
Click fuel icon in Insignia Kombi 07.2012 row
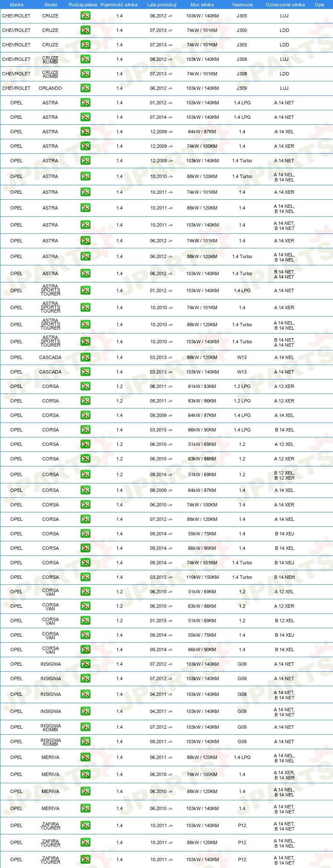tap(85, 727)
